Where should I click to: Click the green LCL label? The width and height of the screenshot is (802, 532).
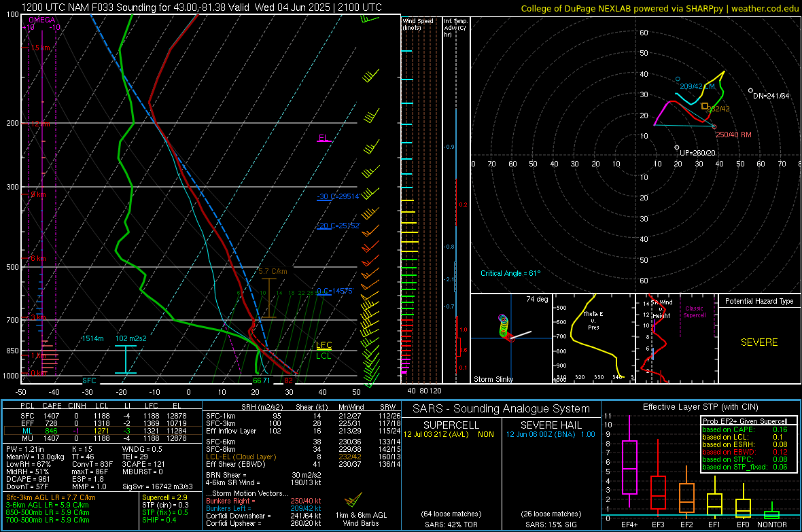click(x=324, y=356)
